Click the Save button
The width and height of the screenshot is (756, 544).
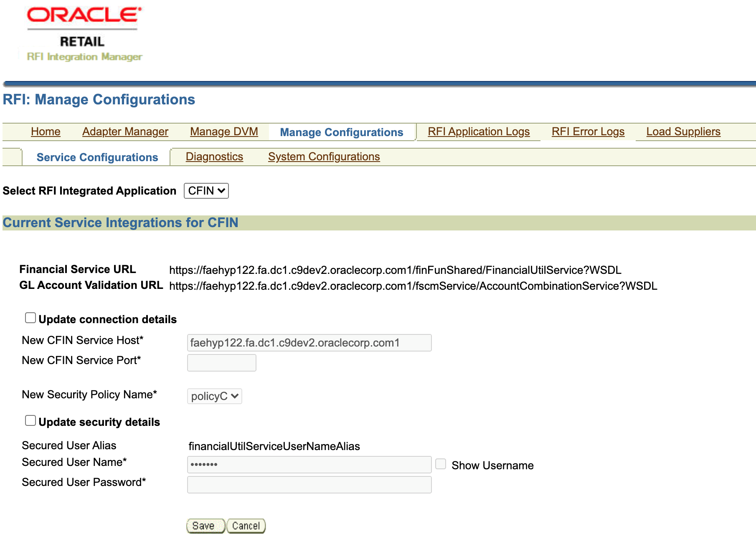206,526
